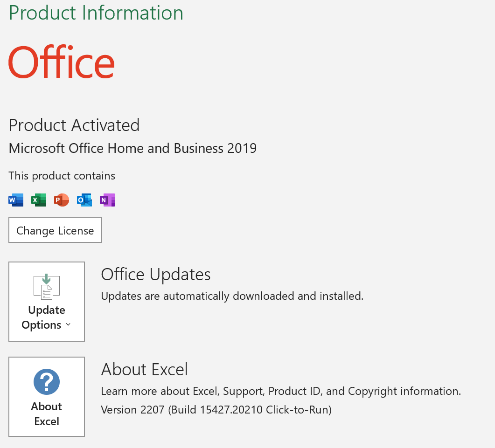Click the Office Updates heading
The width and height of the screenshot is (495, 448).
156,274
